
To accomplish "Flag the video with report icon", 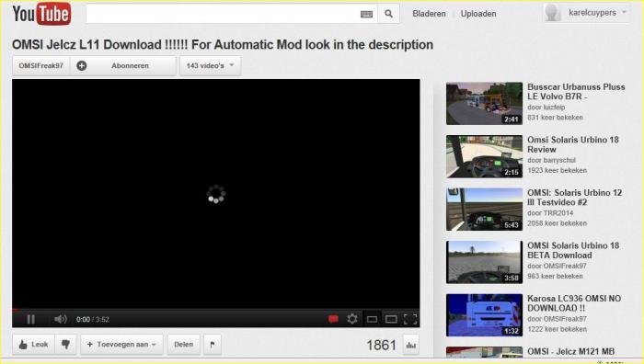I will (x=213, y=345).
